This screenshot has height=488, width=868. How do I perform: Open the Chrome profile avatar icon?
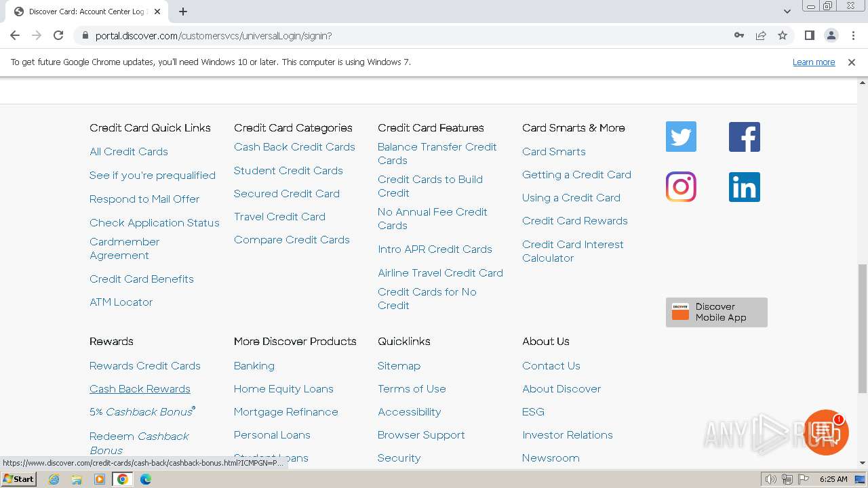831,35
